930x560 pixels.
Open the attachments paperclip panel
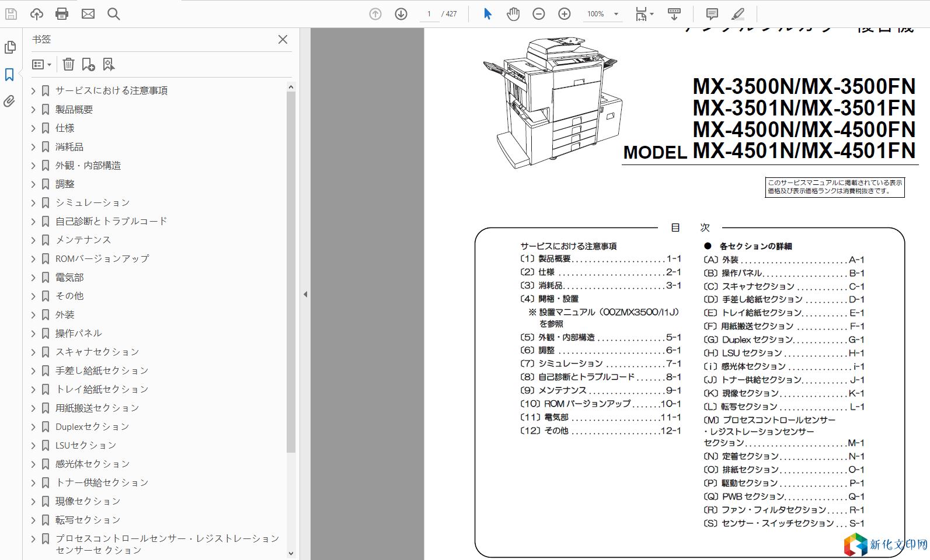point(9,101)
